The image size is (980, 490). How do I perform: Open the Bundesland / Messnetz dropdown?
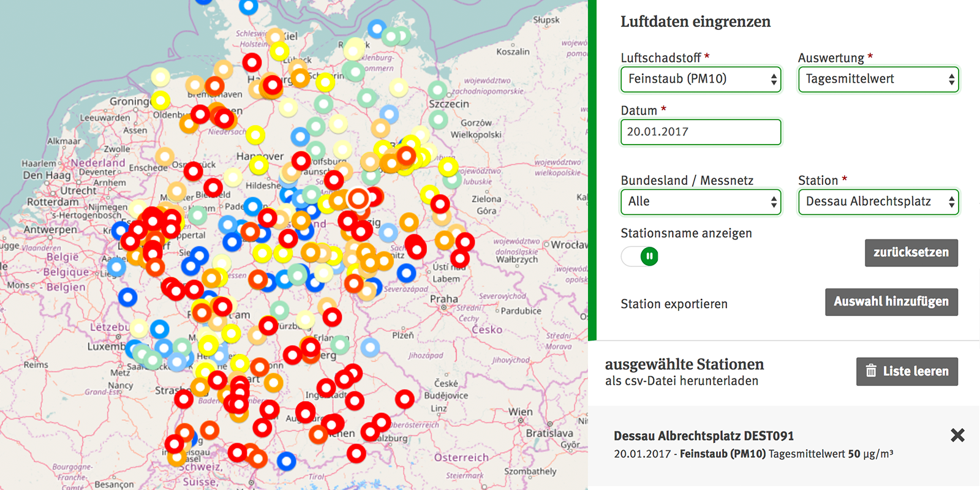pyautogui.click(x=701, y=202)
